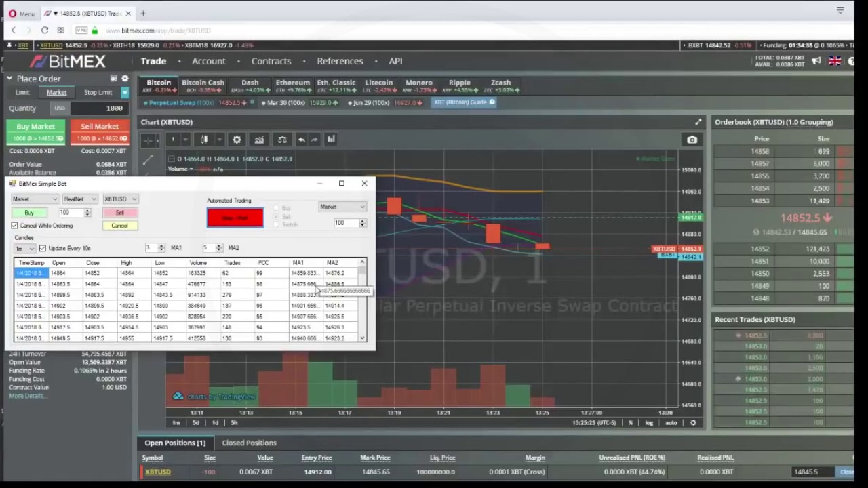Screen dimensions: 868x488
Task: Open the Contracts menu
Action: pyautogui.click(x=271, y=61)
